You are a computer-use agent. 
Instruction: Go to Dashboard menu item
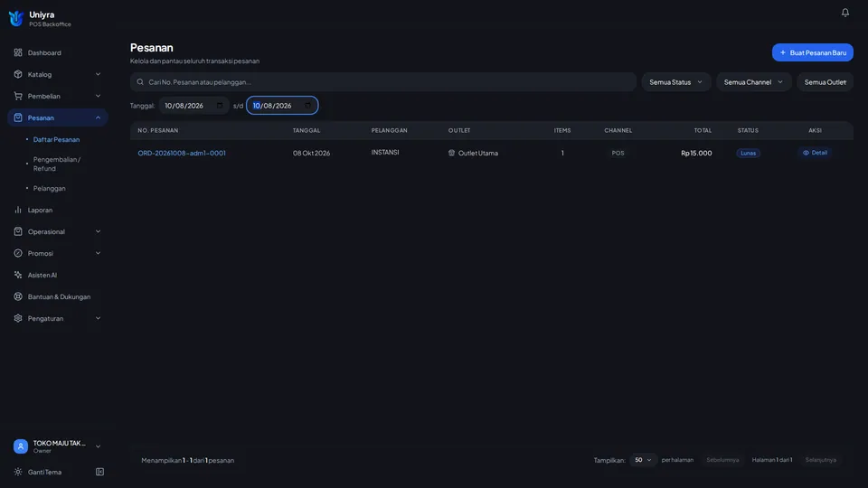[58, 52]
